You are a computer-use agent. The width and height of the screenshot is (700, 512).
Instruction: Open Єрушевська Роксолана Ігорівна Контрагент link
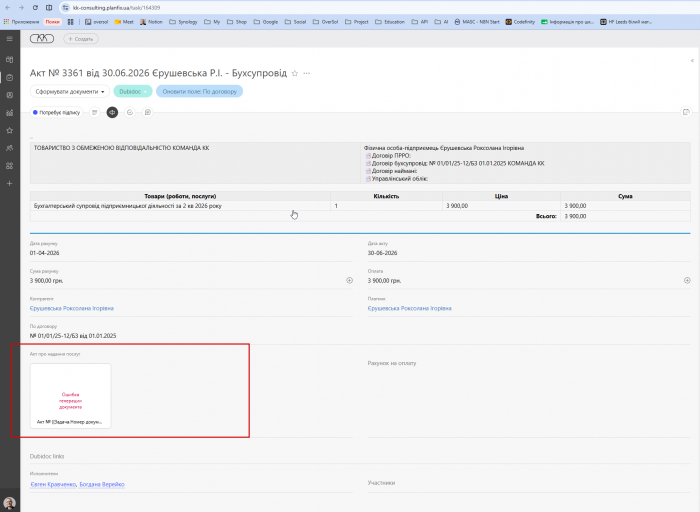pos(71,308)
